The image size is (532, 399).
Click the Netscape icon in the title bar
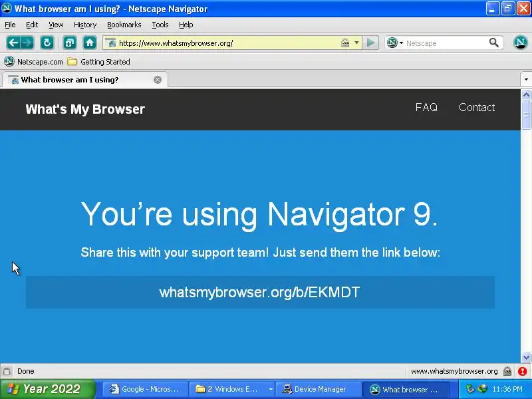(x=7, y=8)
